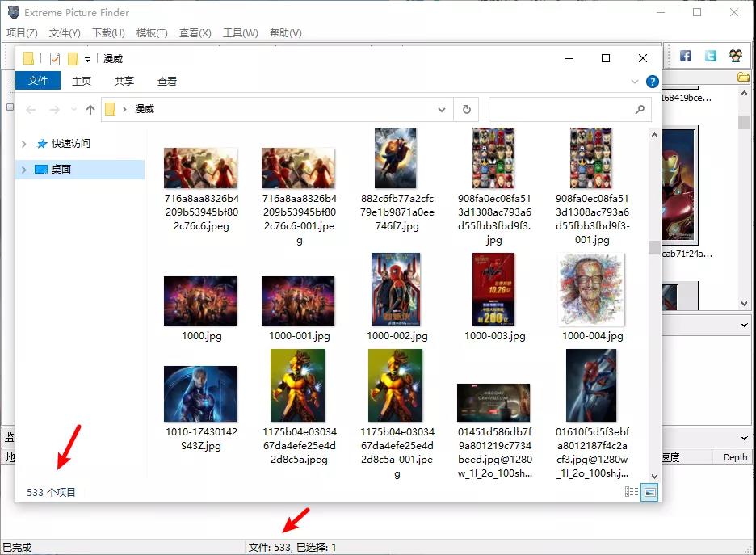Open 项目(Z) menu in Extreme Picture Finder

pyautogui.click(x=22, y=33)
